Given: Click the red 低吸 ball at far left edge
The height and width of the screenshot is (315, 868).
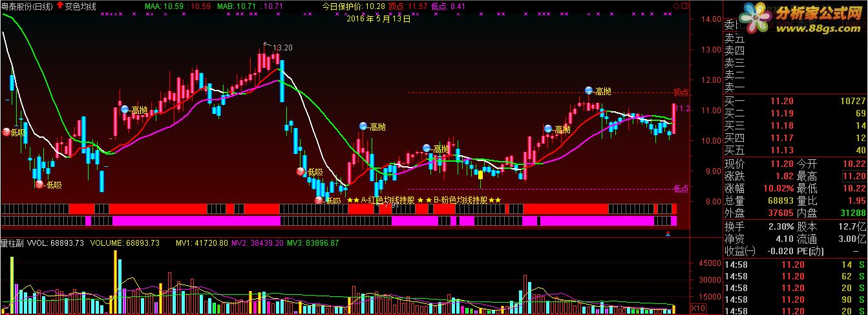Looking at the screenshot, I should click(x=6, y=133).
